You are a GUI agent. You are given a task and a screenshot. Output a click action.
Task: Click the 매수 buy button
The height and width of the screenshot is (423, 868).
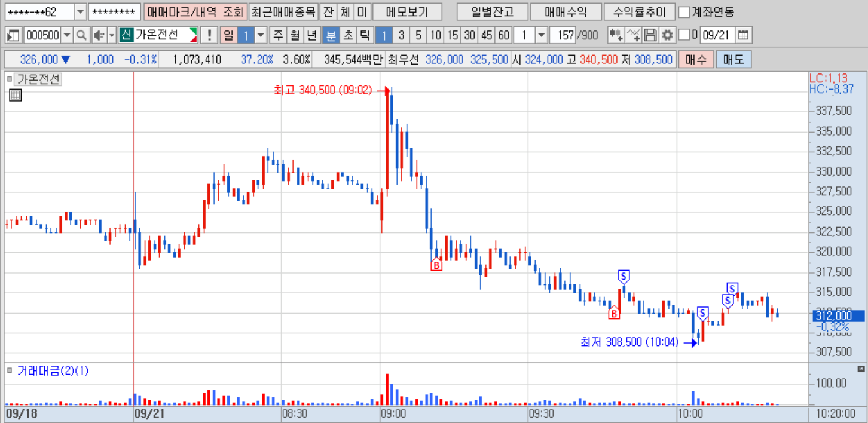(696, 60)
